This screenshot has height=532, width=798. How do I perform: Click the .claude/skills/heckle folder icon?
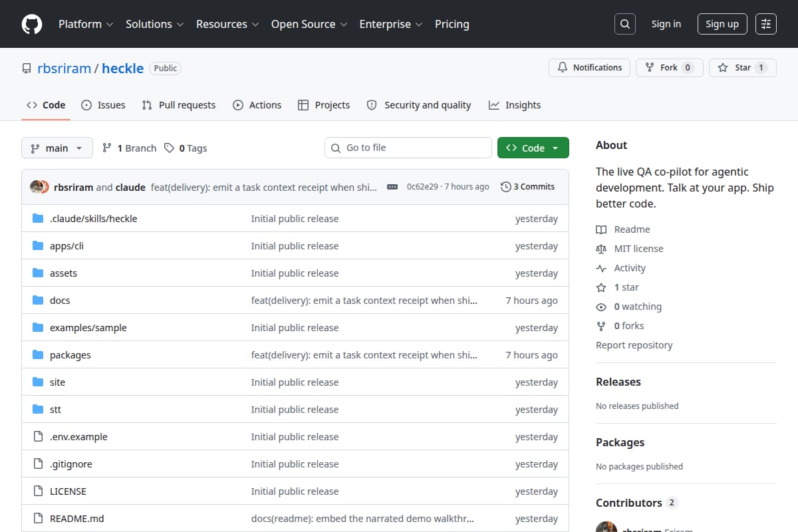click(38, 219)
